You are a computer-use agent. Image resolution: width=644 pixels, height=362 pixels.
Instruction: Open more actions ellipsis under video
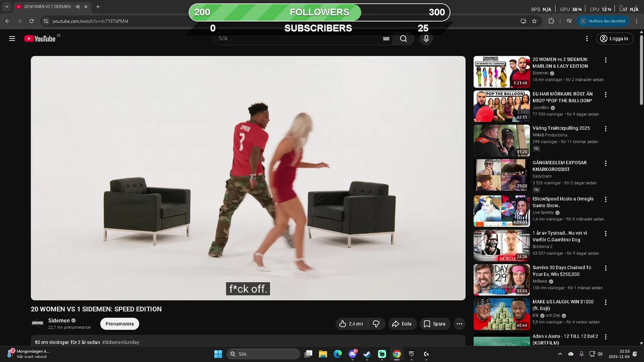click(x=459, y=324)
